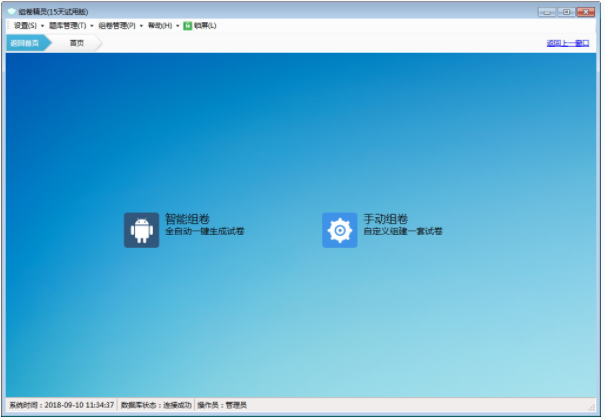605x419 pixels.
Task: Minimize the 组卷精灵 window
Action: 547,12
